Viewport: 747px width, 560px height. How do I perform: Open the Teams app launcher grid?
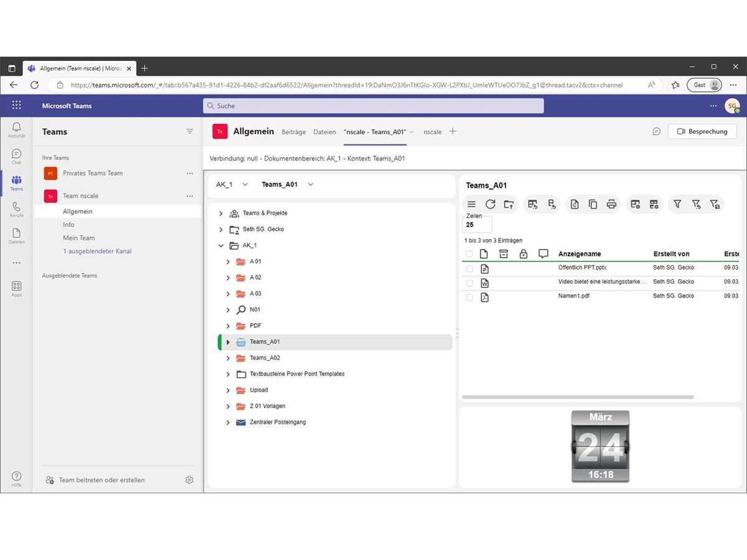point(17,105)
